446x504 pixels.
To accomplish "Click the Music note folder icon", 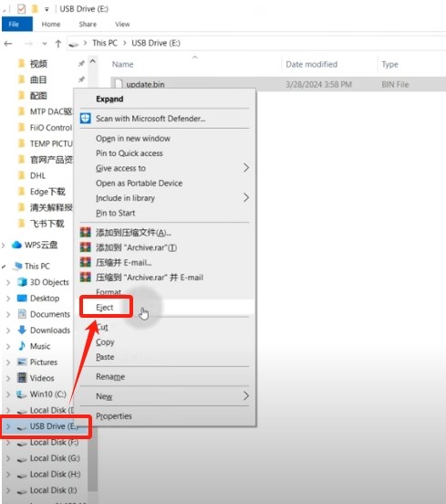I will tap(22, 346).
